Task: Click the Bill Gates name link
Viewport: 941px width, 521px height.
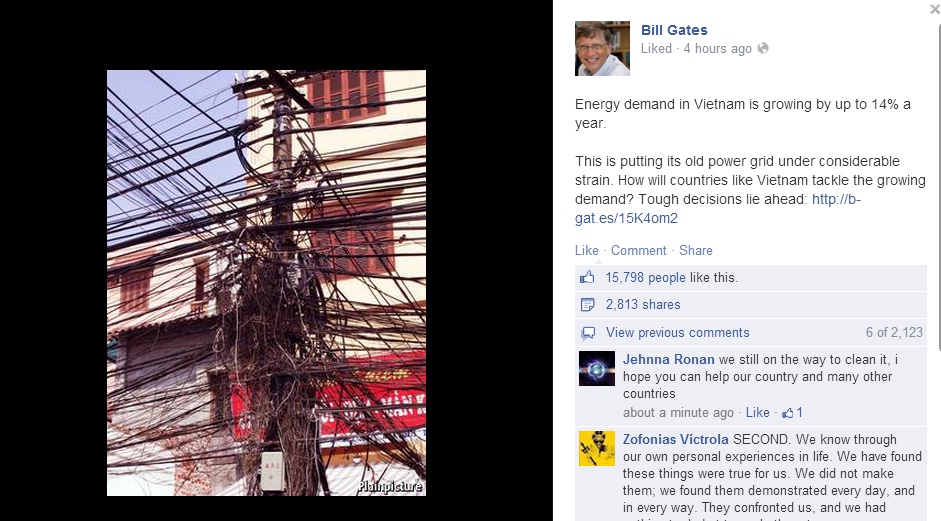Action: [674, 30]
